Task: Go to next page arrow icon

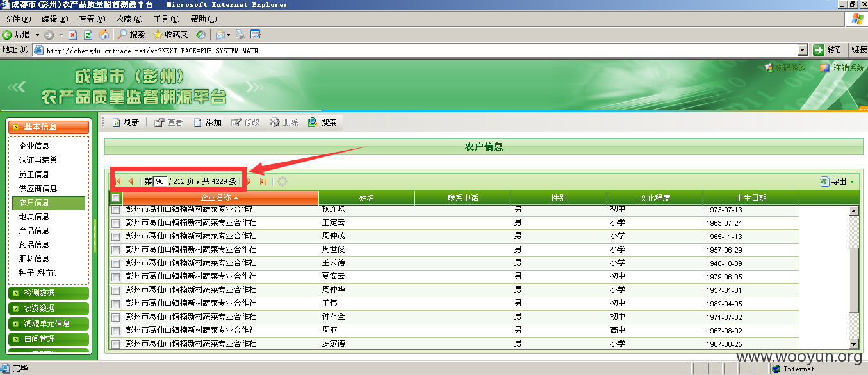Action: (250, 181)
